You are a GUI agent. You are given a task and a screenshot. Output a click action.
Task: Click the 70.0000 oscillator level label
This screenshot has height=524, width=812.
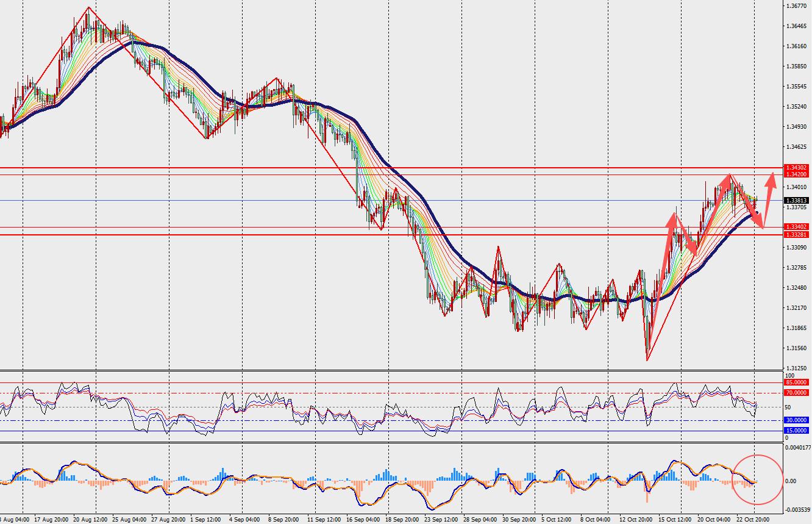click(x=797, y=393)
